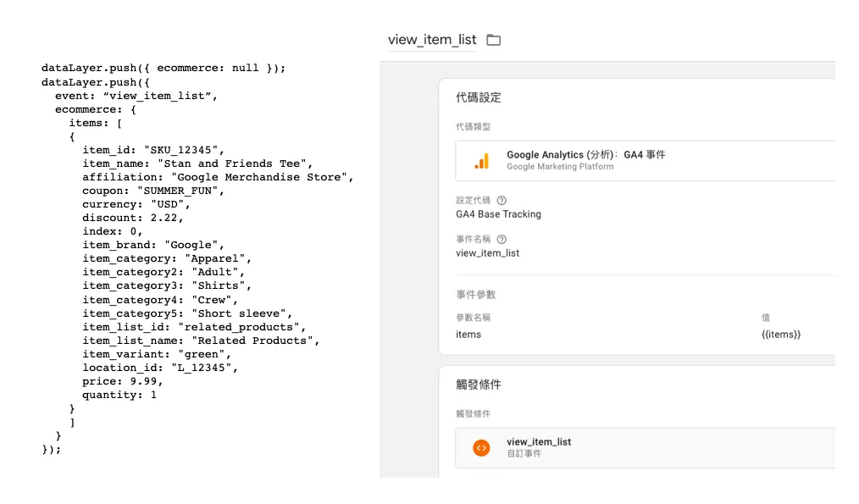Open the 觸發條件 section heading
The height and width of the screenshot is (504, 859).
coord(479,385)
